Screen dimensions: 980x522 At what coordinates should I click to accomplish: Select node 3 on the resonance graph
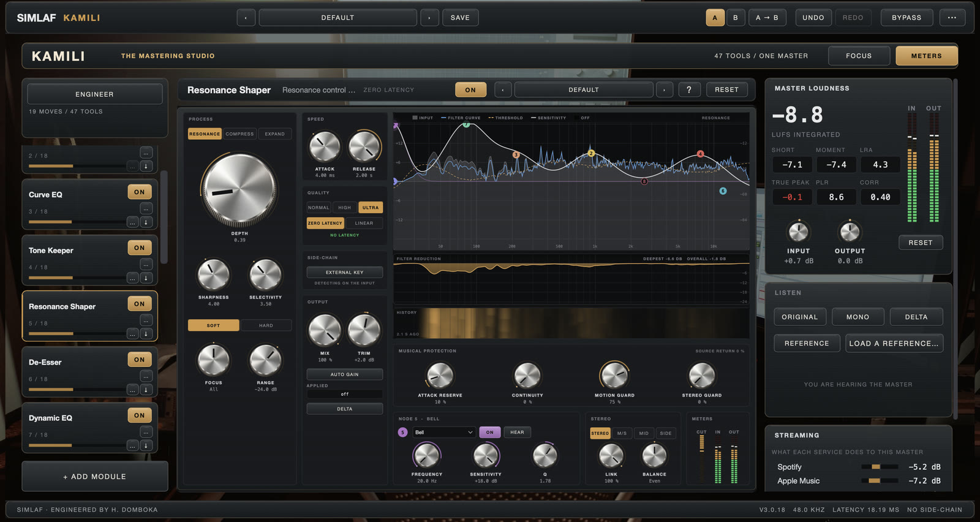coord(516,155)
